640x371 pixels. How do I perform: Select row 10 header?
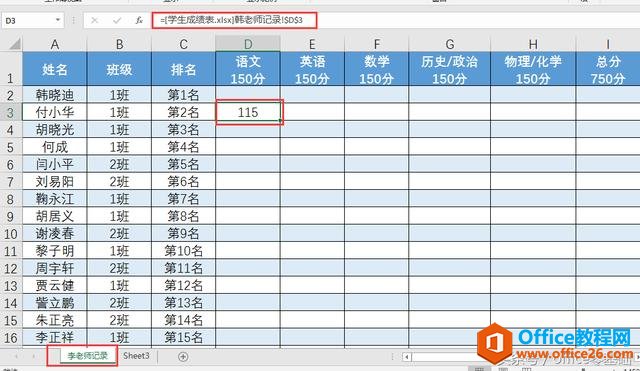[11, 234]
